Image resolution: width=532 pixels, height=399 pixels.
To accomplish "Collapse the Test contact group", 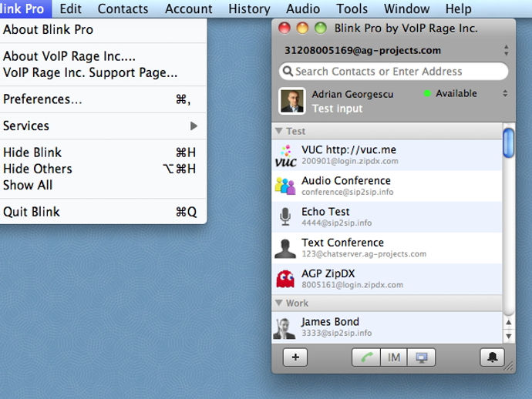I will pos(279,131).
